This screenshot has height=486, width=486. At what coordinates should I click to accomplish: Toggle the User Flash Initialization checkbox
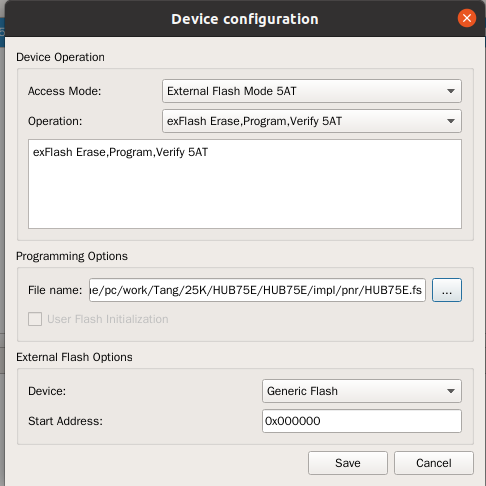35,319
